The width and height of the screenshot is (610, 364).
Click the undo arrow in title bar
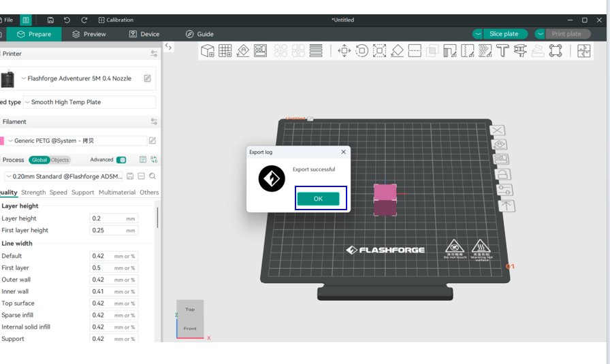click(67, 20)
